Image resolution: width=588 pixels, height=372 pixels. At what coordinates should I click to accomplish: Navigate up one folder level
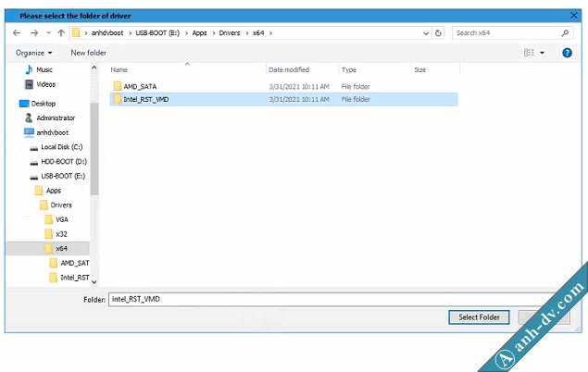[61, 33]
